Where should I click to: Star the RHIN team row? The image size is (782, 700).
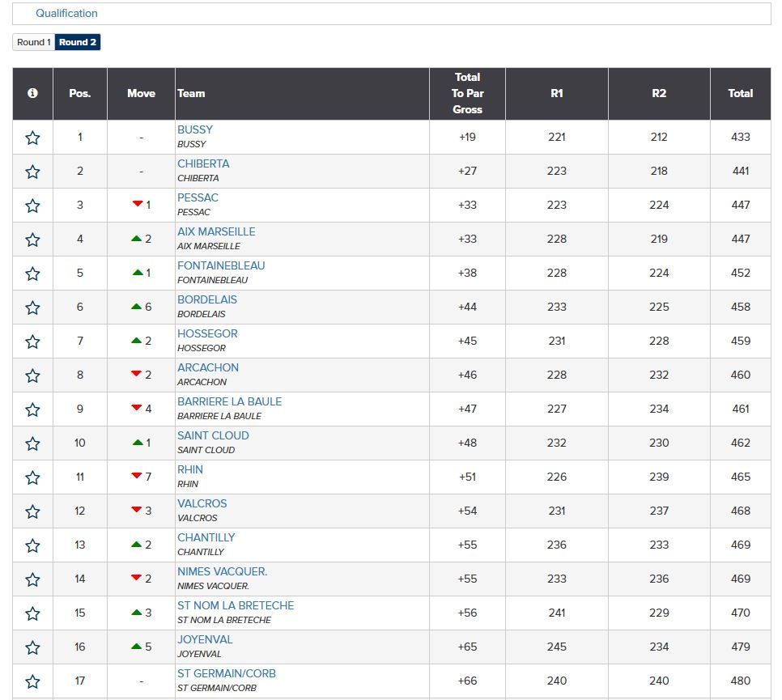pos(32,477)
